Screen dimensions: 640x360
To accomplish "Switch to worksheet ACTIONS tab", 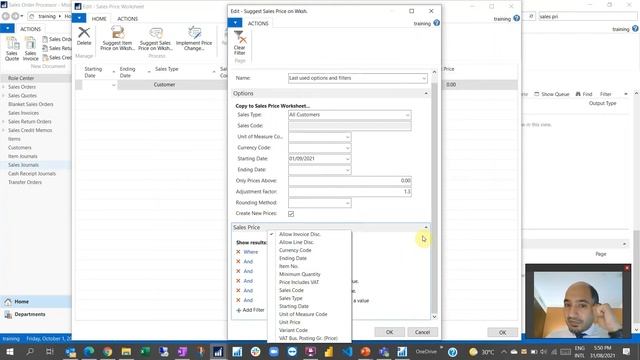I will (x=128, y=19).
